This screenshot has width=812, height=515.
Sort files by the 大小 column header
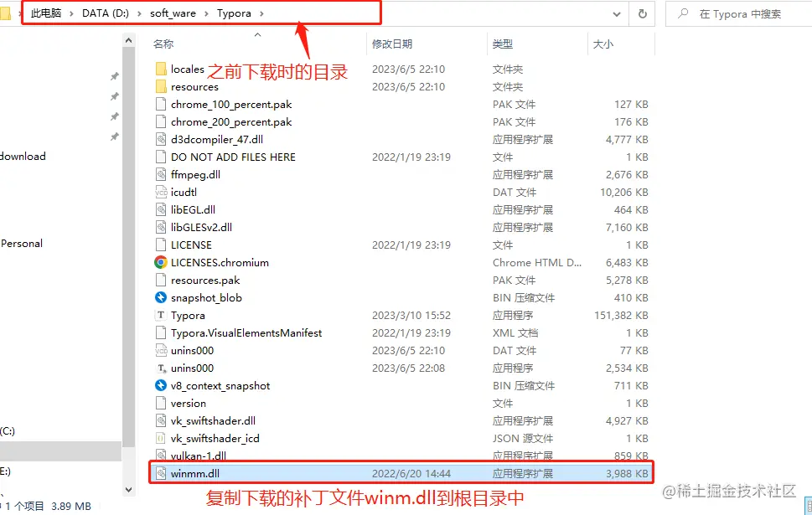click(x=603, y=44)
